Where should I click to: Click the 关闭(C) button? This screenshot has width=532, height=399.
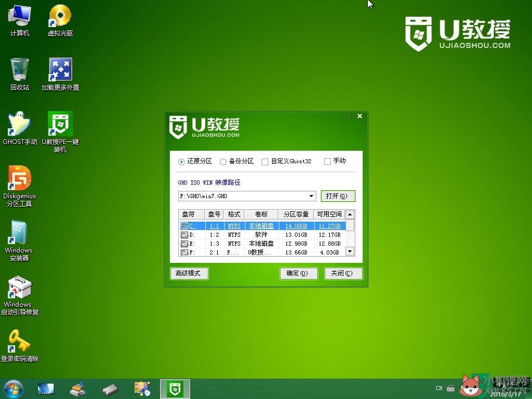point(343,273)
